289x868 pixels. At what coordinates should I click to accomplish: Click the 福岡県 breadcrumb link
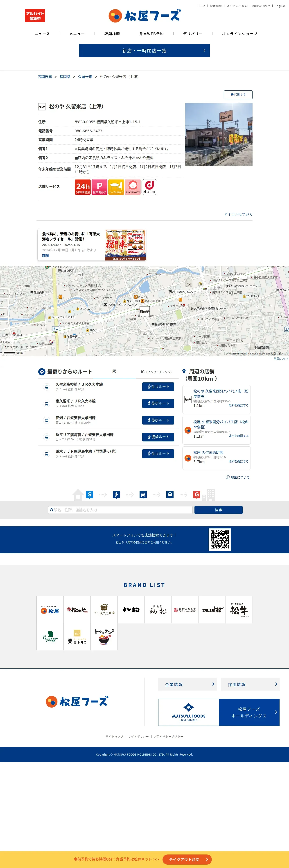coord(65,77)
